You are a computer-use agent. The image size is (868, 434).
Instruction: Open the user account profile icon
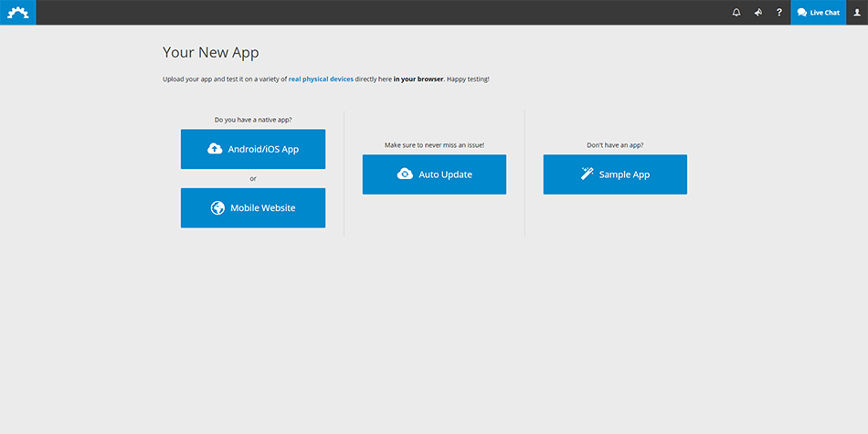coord(857,12)
